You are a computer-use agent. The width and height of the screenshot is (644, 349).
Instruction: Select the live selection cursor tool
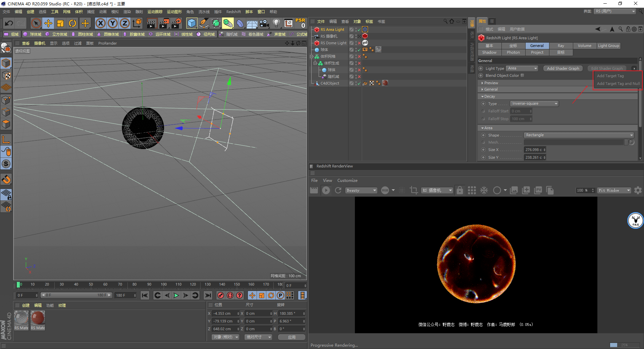(36, 23)
